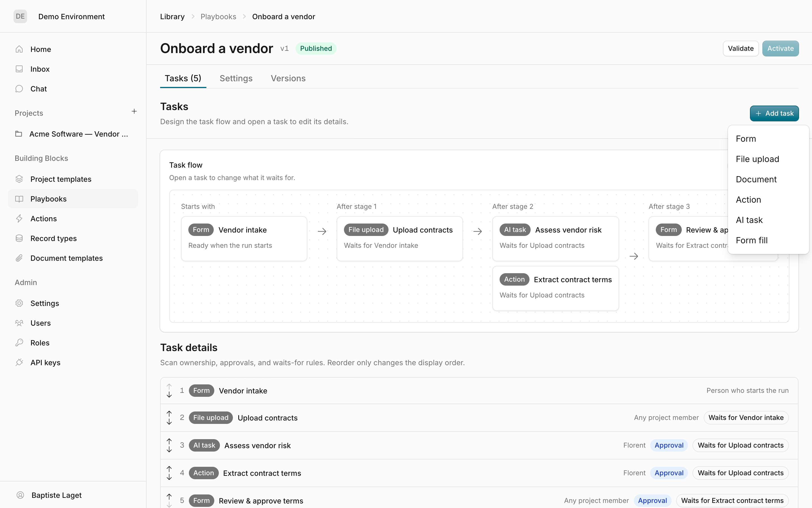This screenshot has width=812, height=508.
Task: Click the Roles key icon
Action: point(19,343)
